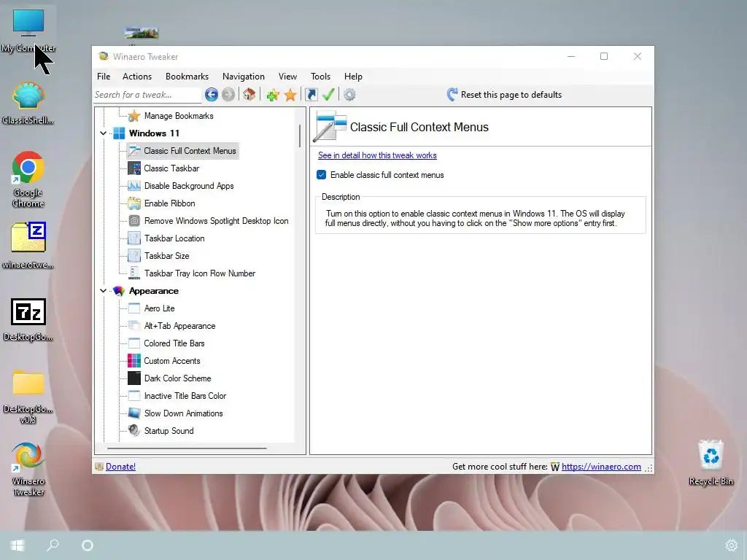Click the Colored Title Bars icon
Viewport: 747px width, 560px height.
pos(134,343)
